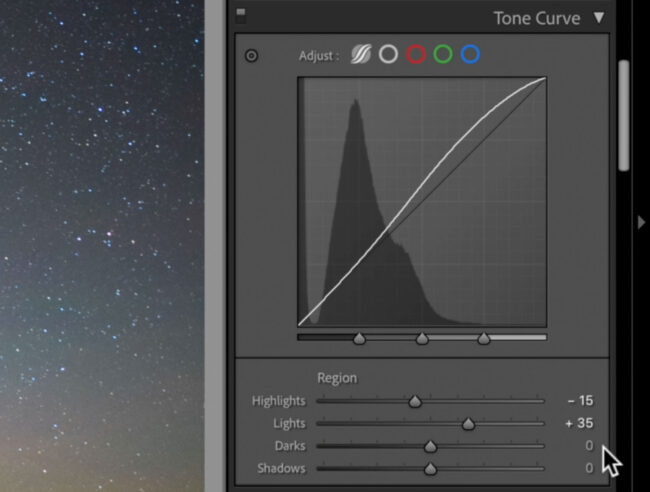Click the Highlights value field showing -15
The image size is (650, 492).
coord(579,401)
